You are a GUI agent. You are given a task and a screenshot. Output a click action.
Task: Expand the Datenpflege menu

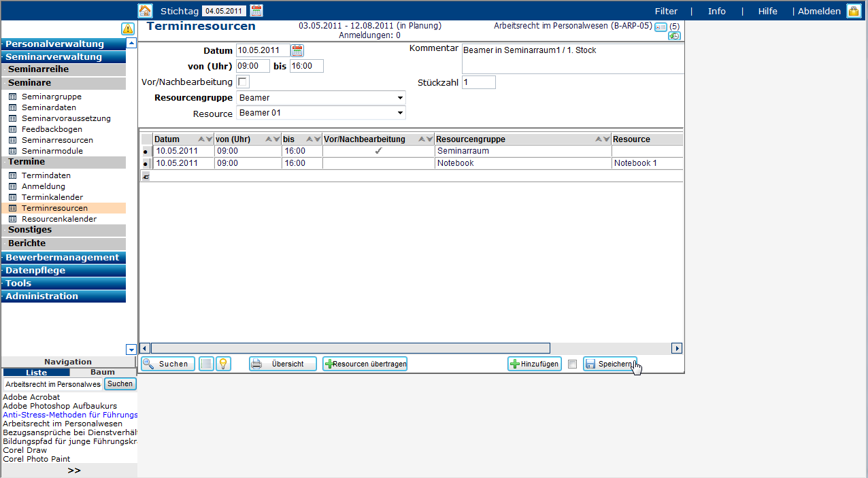pyautogui.click(x=63, y=271)
